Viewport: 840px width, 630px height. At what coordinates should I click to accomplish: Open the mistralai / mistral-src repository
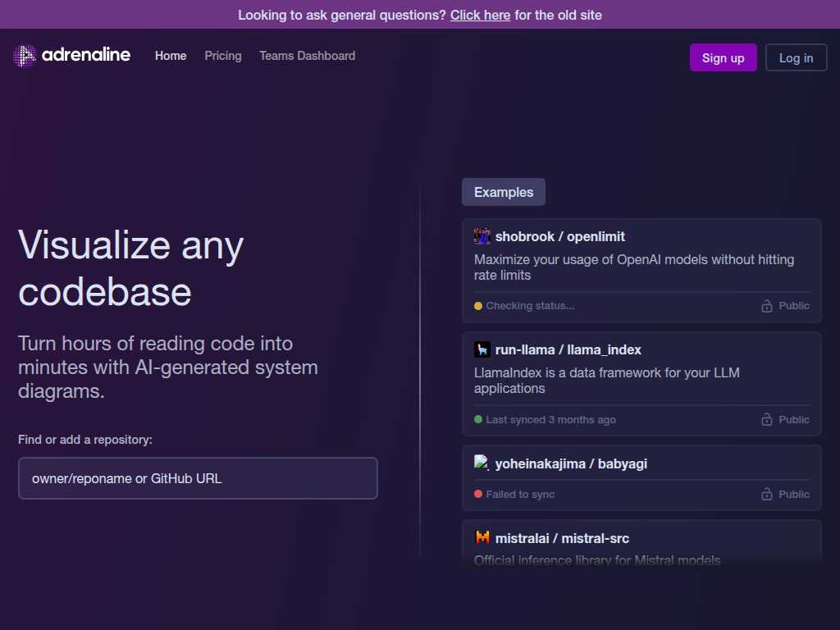pos(562,538)
